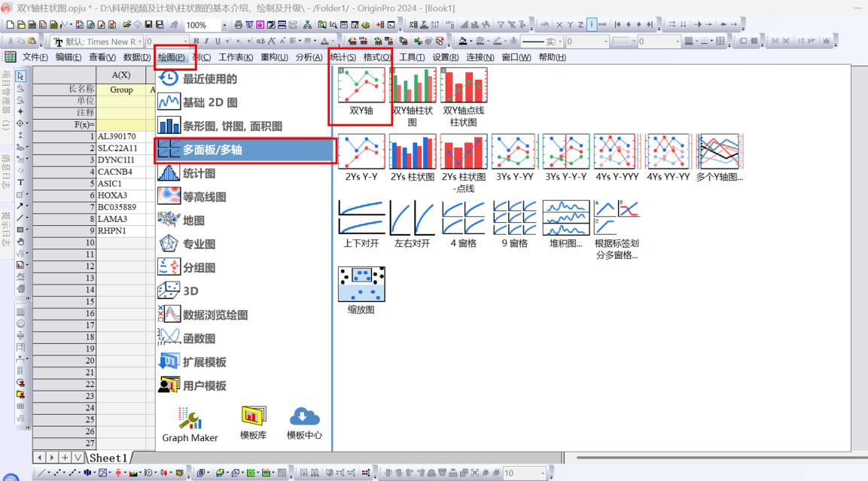868x481 pixels.
Task: Open the 绘图(P) menu
Action: click(x=172, y=57)
